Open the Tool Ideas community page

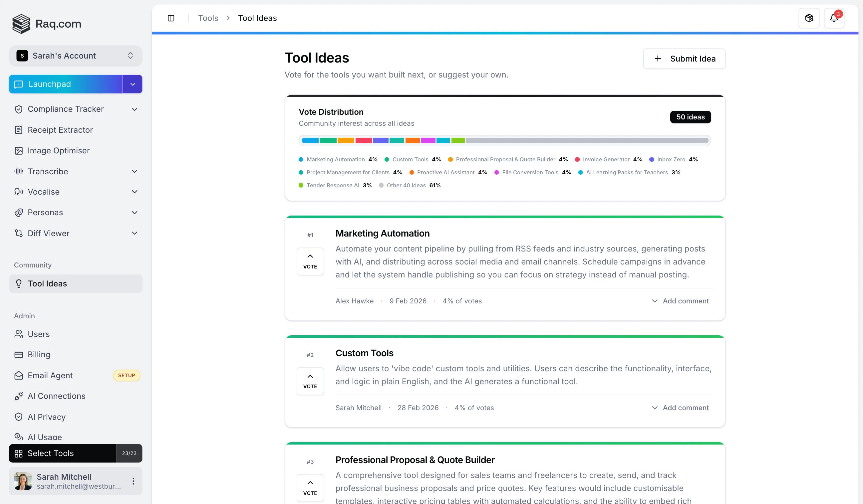[x=47, y=283]
